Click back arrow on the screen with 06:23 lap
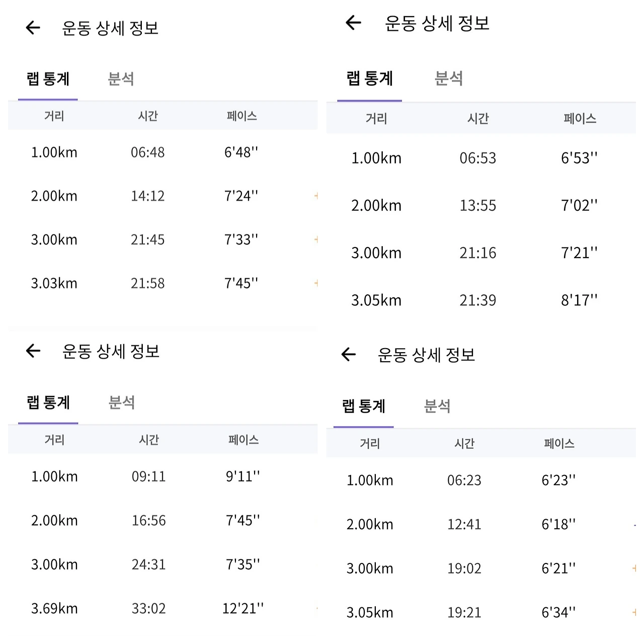This screenshot has height=644, width=644. 348,355
